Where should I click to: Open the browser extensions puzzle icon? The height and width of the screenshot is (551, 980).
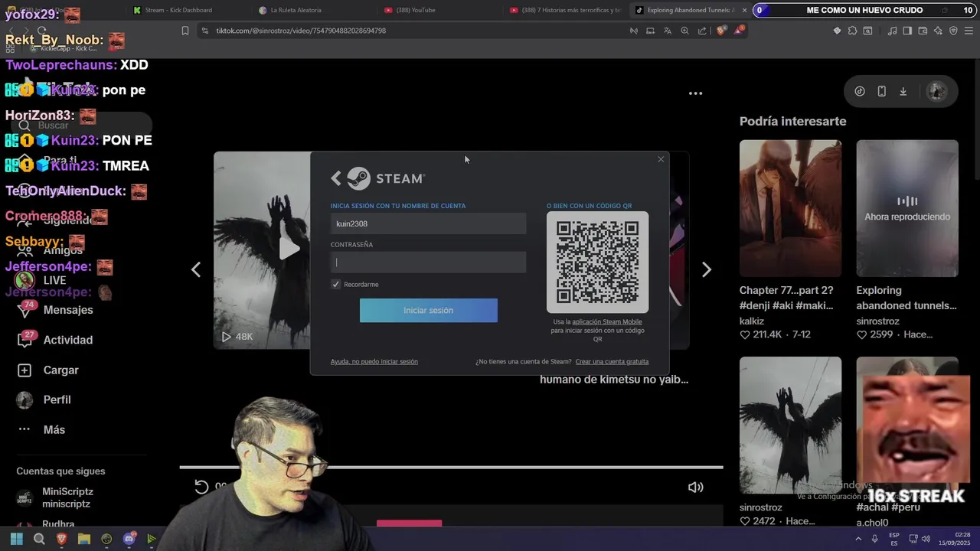pos(852,31)
